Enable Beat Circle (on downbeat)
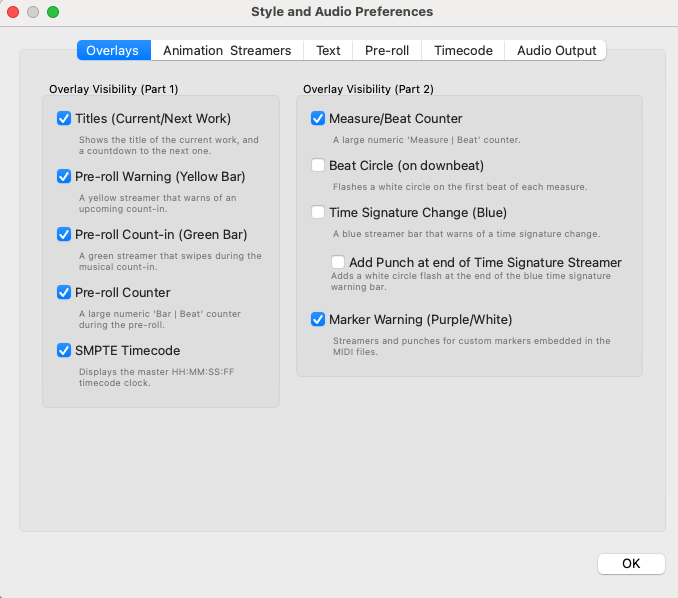 (318, 165)
